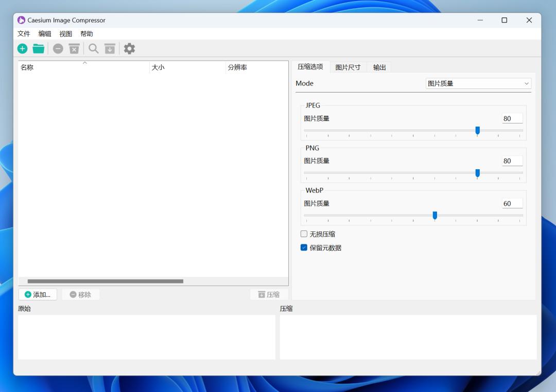Click the JPEG quality value field showing 80
The height and width of the screenshot is (392, 556).
coord(512,118)
